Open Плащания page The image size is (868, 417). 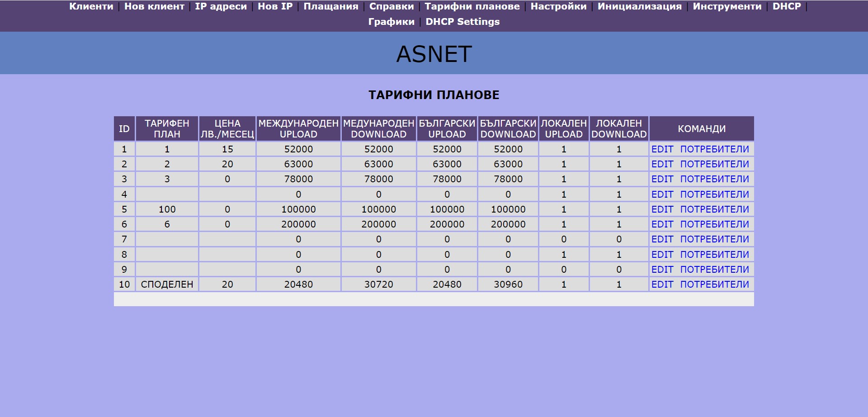point(331,6)
